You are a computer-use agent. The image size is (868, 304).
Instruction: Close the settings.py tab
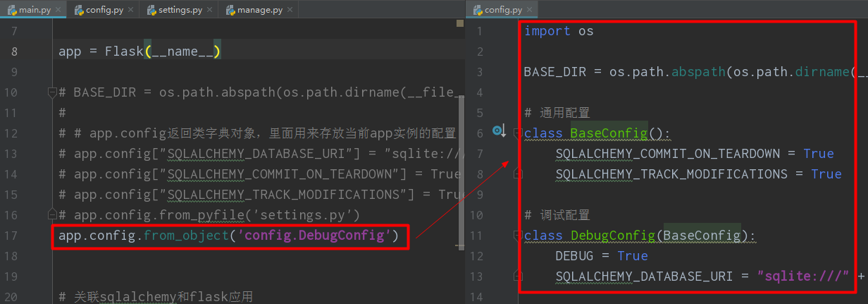coord(210,11)
